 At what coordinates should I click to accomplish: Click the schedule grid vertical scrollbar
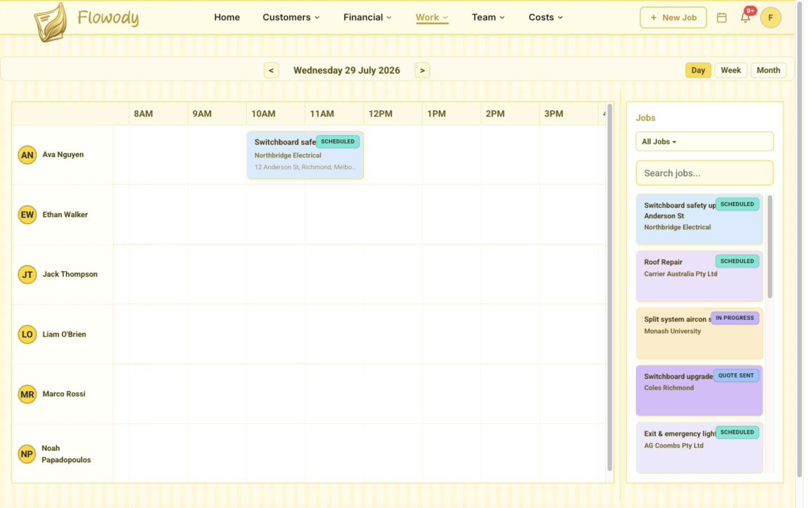coord(610,287)
